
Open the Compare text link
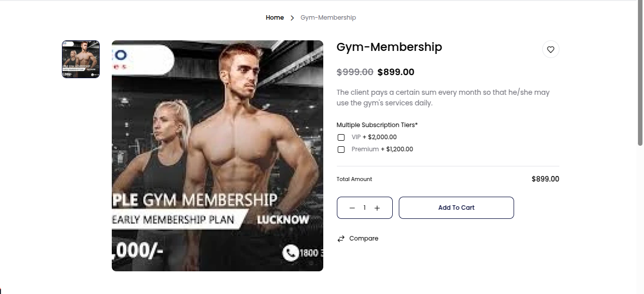pos(364,239)
